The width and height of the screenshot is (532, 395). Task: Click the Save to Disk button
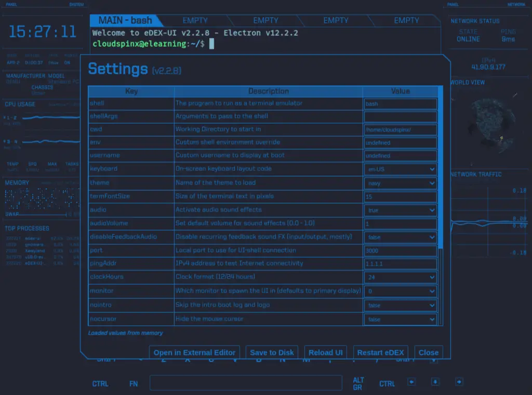point(272,352)
